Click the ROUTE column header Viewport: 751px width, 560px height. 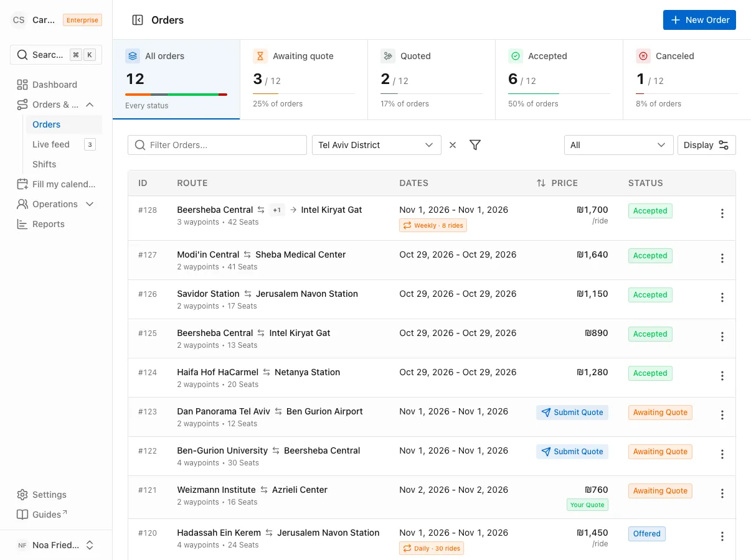[192, 183]
